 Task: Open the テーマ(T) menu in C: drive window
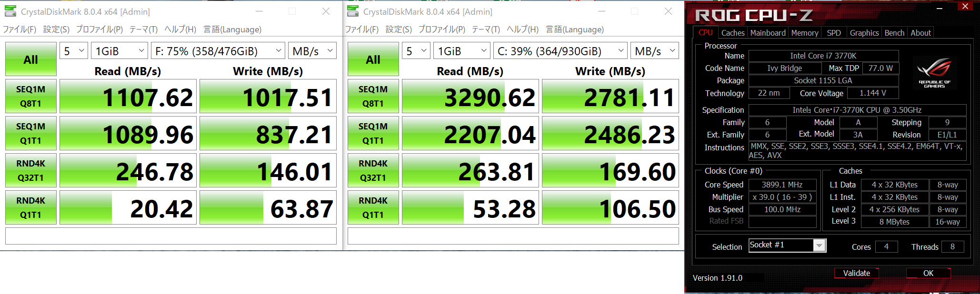485,29
